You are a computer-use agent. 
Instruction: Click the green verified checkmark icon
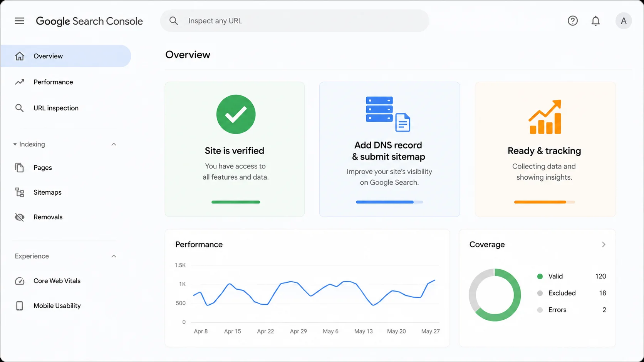236,114
